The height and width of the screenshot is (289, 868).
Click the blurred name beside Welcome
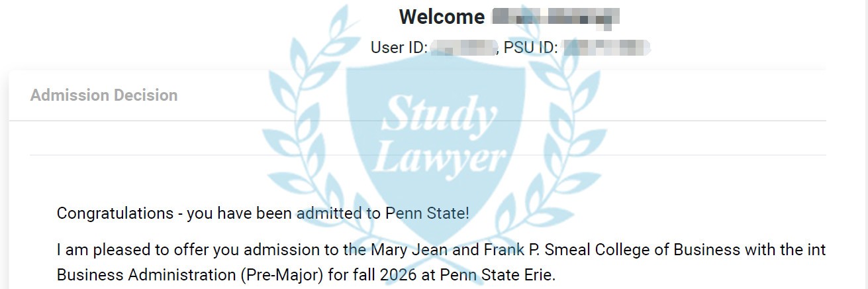tap(556, 17)
